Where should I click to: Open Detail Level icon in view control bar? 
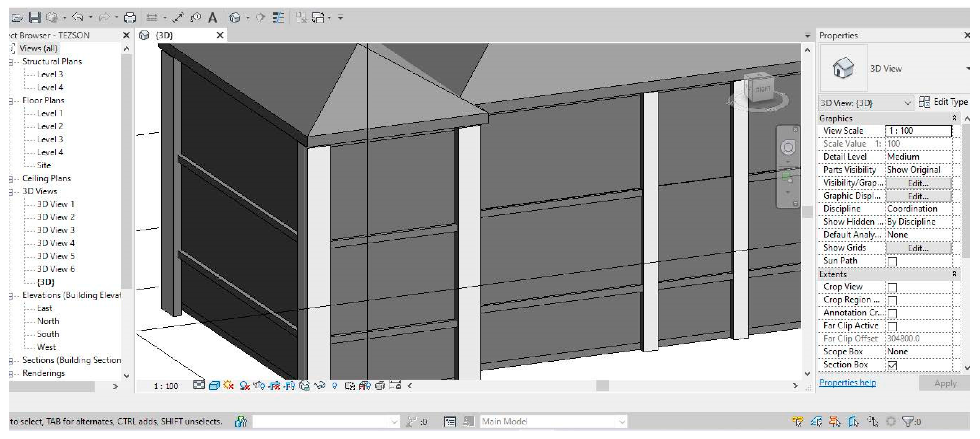pyautogui.click(x=199, y=386)
